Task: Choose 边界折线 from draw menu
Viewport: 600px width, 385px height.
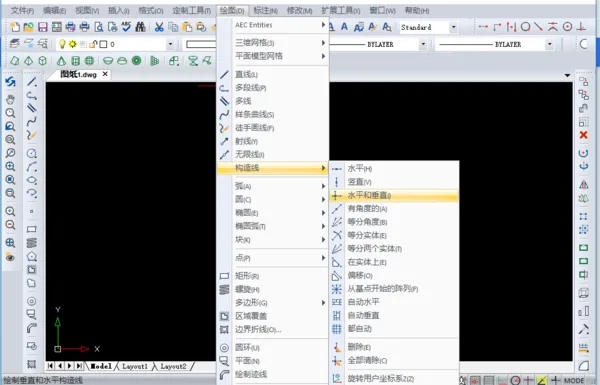Action: tap(272, 329)
